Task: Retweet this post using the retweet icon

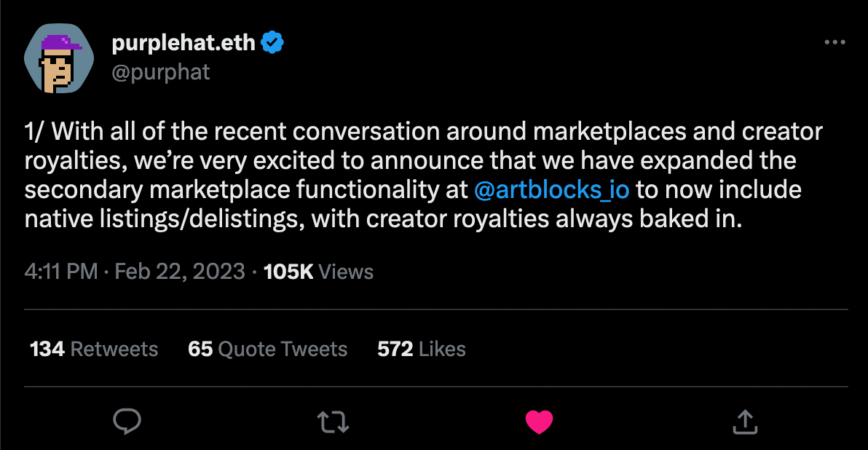Action: (334, 421)
